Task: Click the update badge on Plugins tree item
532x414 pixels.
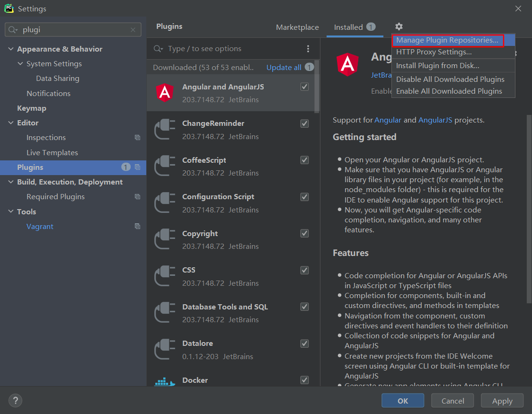Action: tap(126, 167)
